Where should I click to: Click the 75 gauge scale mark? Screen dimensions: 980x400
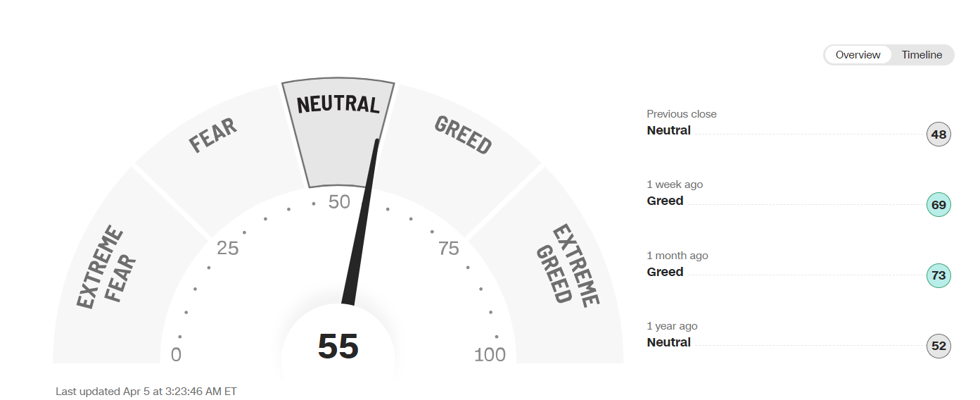point(449,248)
